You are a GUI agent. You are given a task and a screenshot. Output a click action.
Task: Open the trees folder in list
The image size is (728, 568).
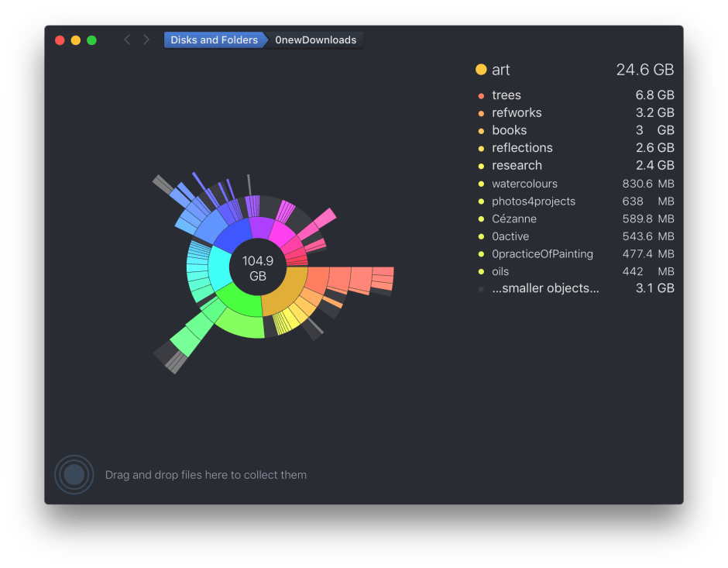[x=507, y=95]
